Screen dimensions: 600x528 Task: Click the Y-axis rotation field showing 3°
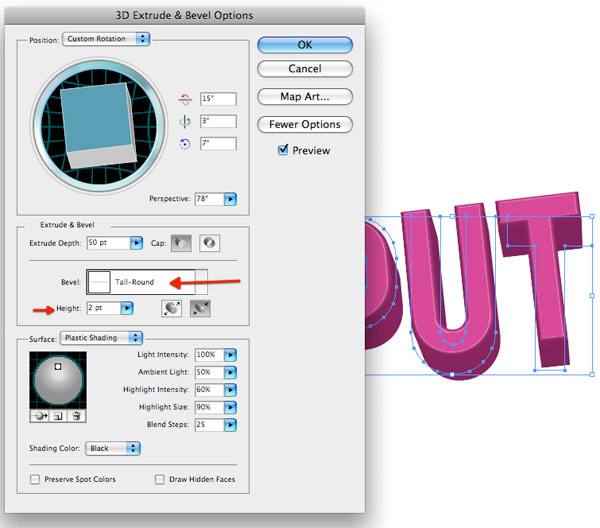[x=218, y=121]
